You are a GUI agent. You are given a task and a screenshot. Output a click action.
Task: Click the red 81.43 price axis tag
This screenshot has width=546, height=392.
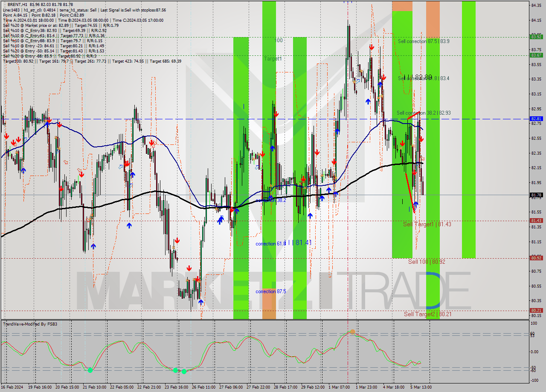click(536, 220)
